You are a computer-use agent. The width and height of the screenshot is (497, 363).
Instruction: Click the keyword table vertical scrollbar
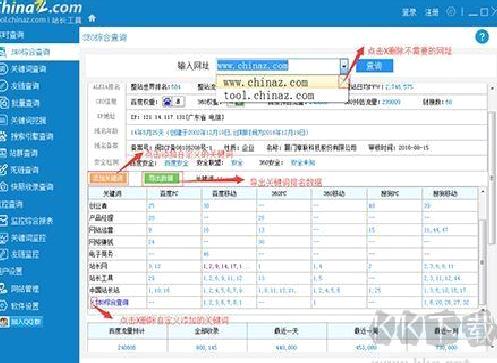pyautogui.click(x=482, y=248)
